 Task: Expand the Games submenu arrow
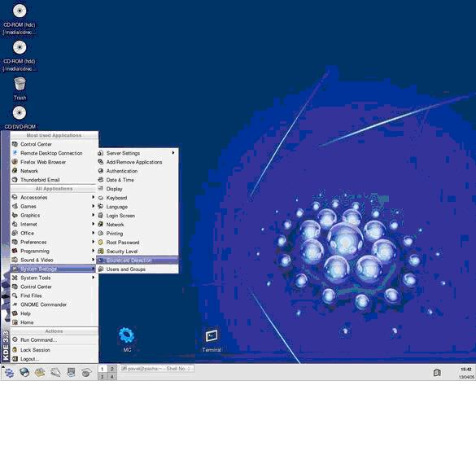point(94,206)
